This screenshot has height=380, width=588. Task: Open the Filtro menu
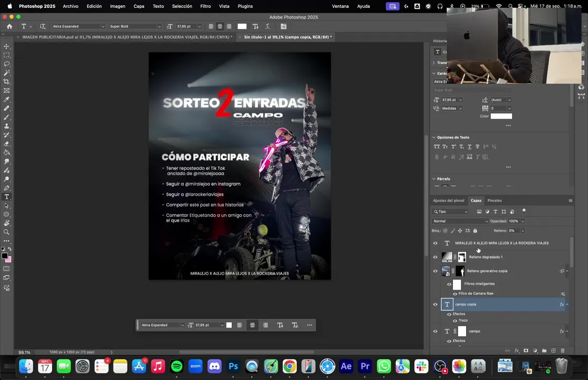(x=205, y=6)
